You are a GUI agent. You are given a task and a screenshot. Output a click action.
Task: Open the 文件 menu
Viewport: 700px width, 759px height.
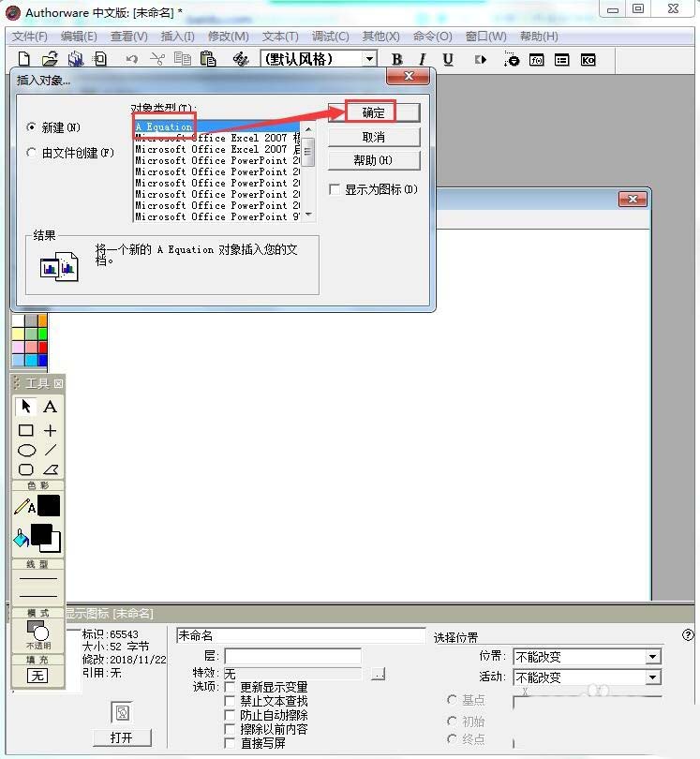click(x=30, y=37)
